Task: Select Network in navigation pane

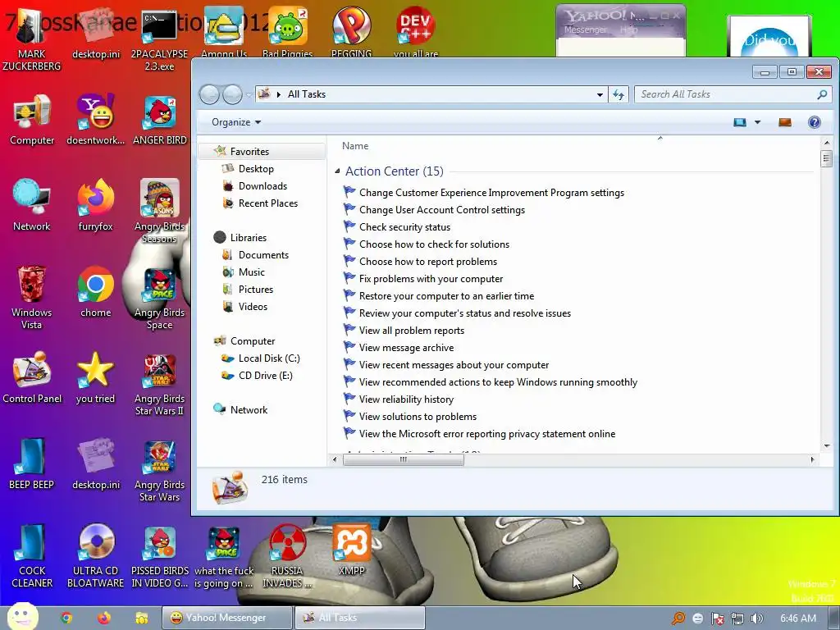Action: (x=249, y=410)
